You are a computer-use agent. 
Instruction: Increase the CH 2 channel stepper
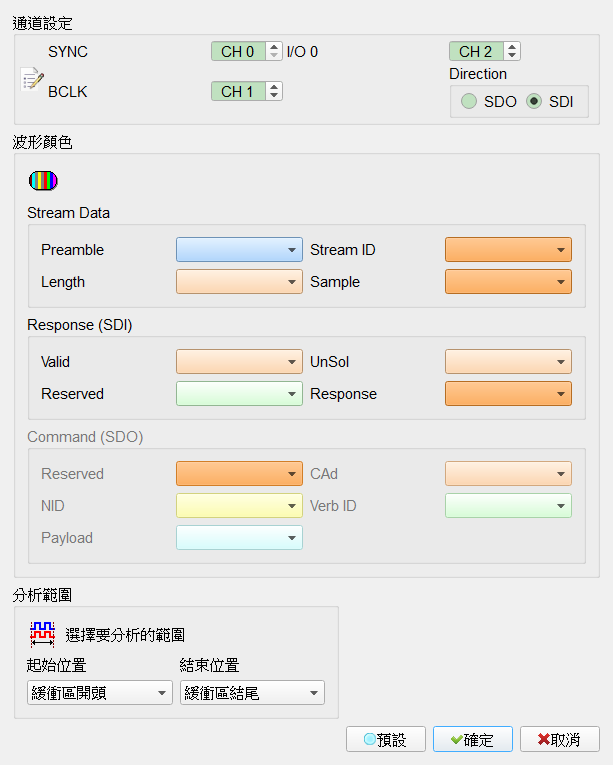click(512, 47)
